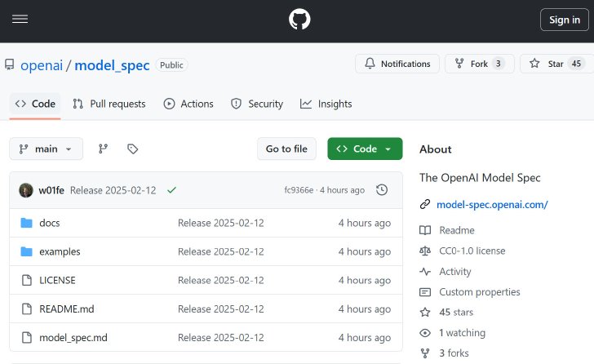Switch to the Code tab
Image resolution: width=594 pixels, height=364 pixels.
pos(35,104)
